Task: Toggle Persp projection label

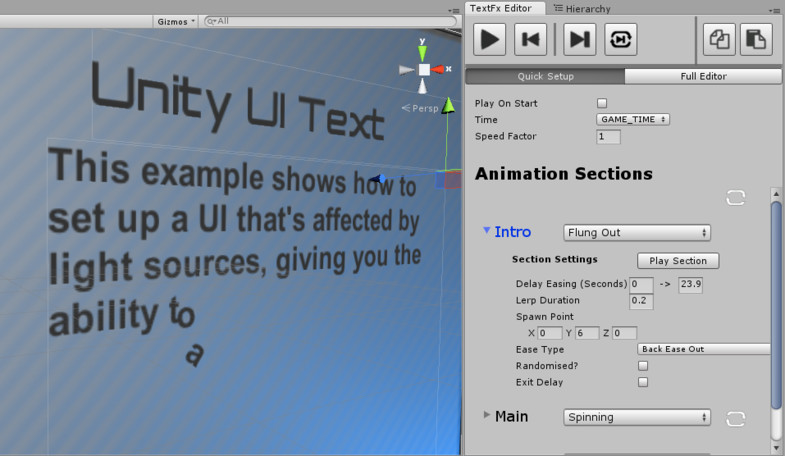Action: coord(420,108)
